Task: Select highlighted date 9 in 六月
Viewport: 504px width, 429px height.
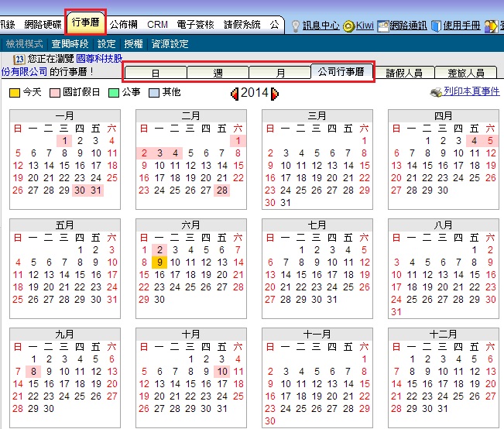Action: pos(159,263)
